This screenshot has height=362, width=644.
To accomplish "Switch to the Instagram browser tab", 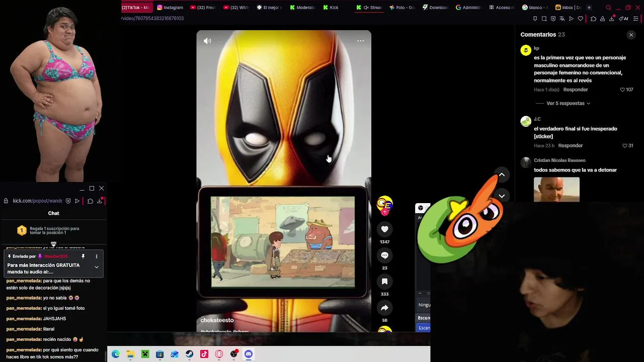I will 170,8.
